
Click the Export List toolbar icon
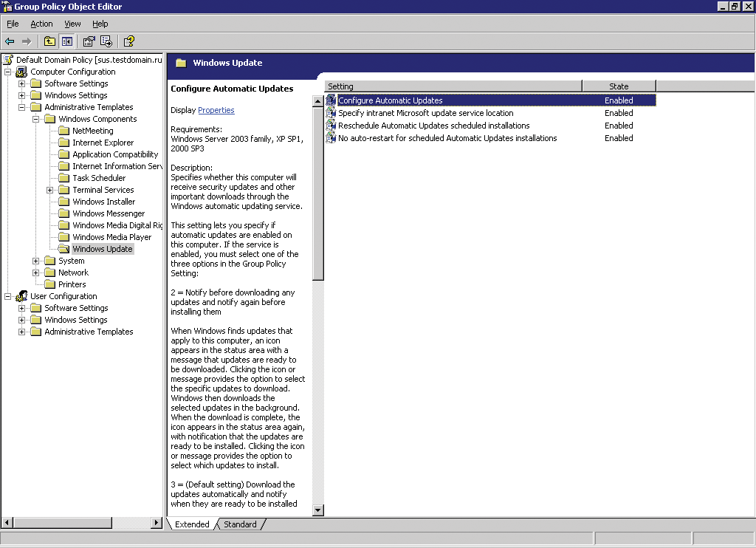[106, 41]
